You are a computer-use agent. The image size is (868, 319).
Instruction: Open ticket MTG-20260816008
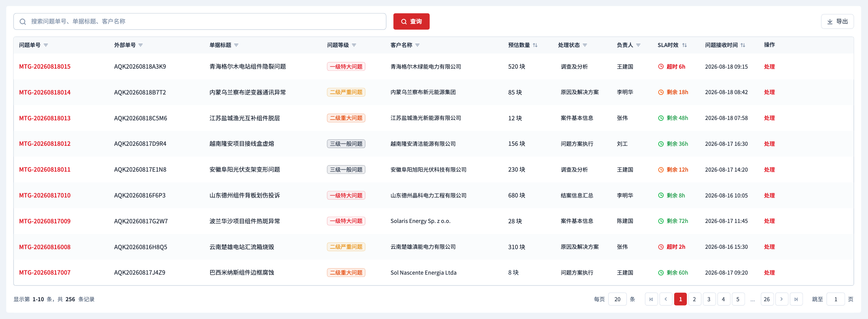(x=45, y=247)
